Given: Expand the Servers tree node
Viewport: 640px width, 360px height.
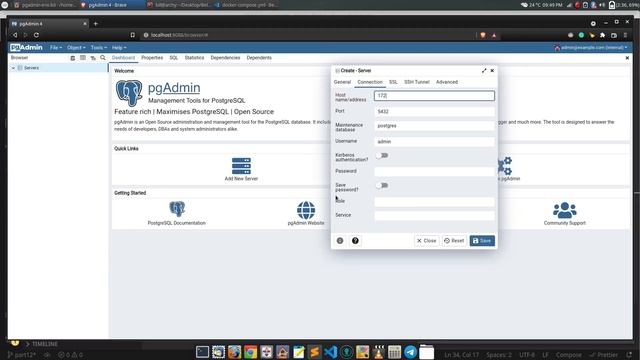Looking at the screenshot, I should pos(13,68).
